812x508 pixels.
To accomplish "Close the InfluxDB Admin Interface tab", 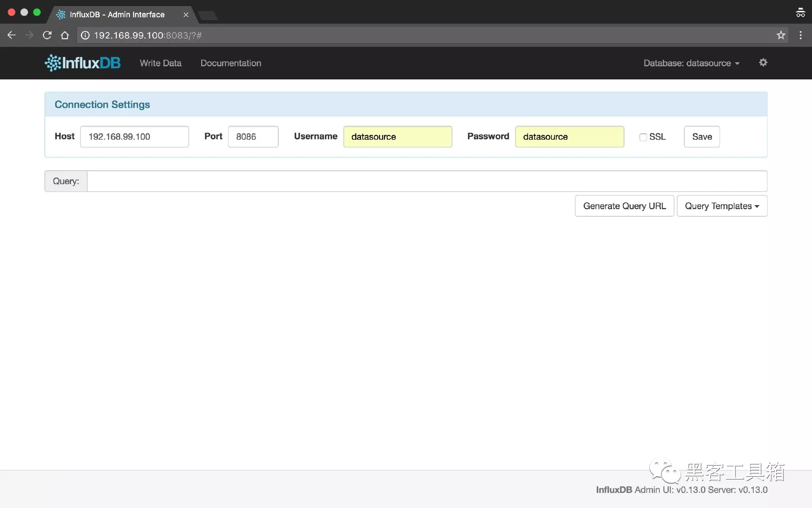I will pos(186,15).
